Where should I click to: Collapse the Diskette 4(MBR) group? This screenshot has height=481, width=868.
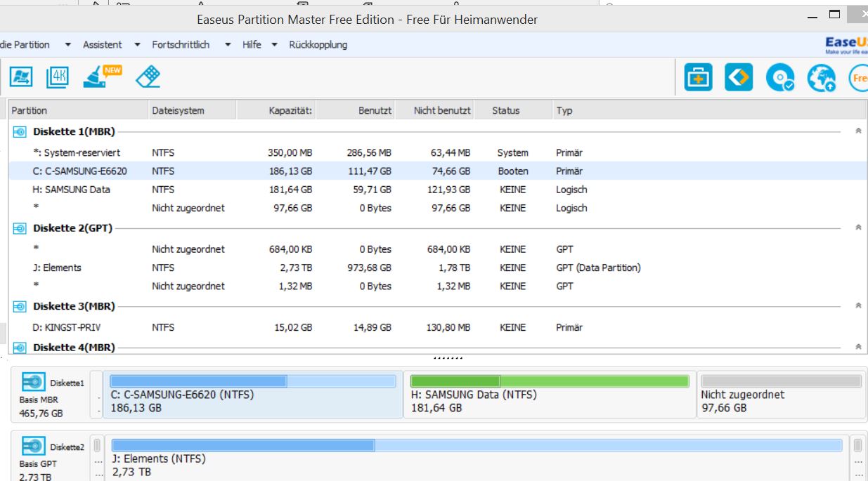[x=858, y=347]
